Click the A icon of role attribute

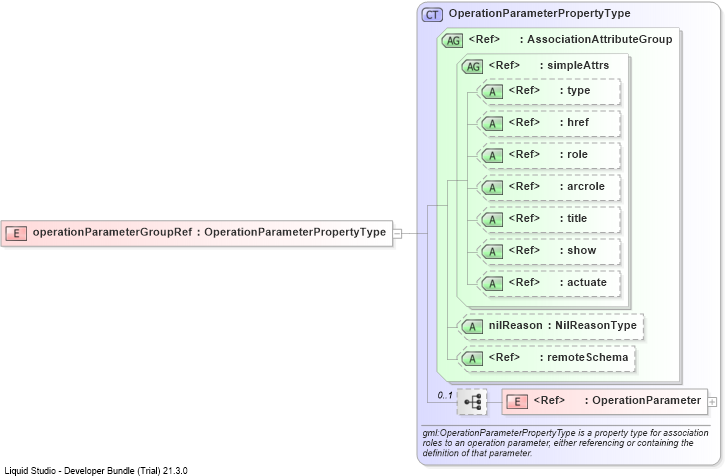(492, 155)
